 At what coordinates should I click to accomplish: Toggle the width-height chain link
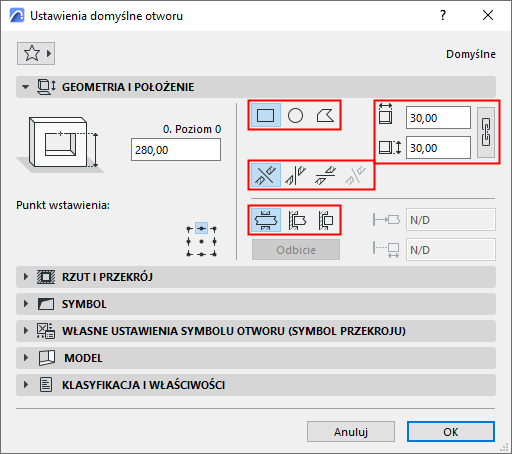[486, 132]
